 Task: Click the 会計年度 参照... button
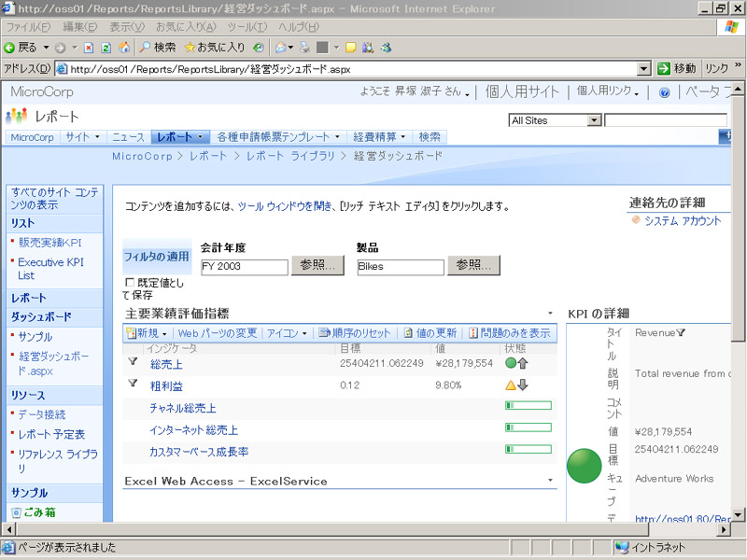317,265
